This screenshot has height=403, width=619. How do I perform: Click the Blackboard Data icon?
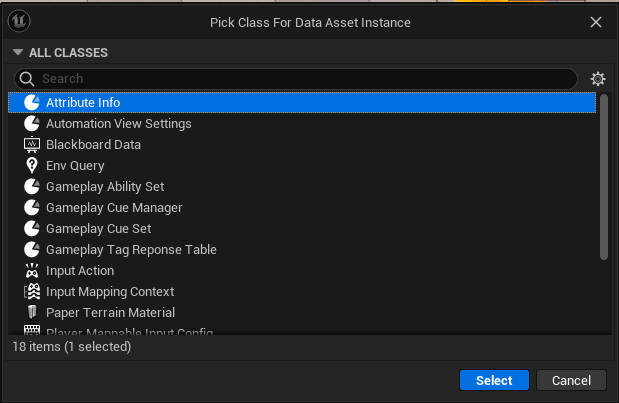pos(31,144)
